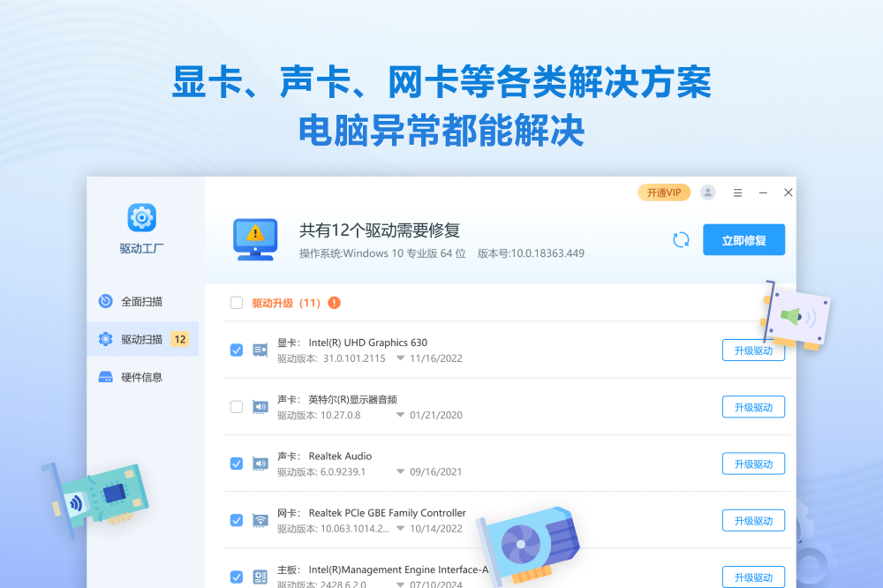Click 升级驱动 for Realtek Audio

[753, 464]
